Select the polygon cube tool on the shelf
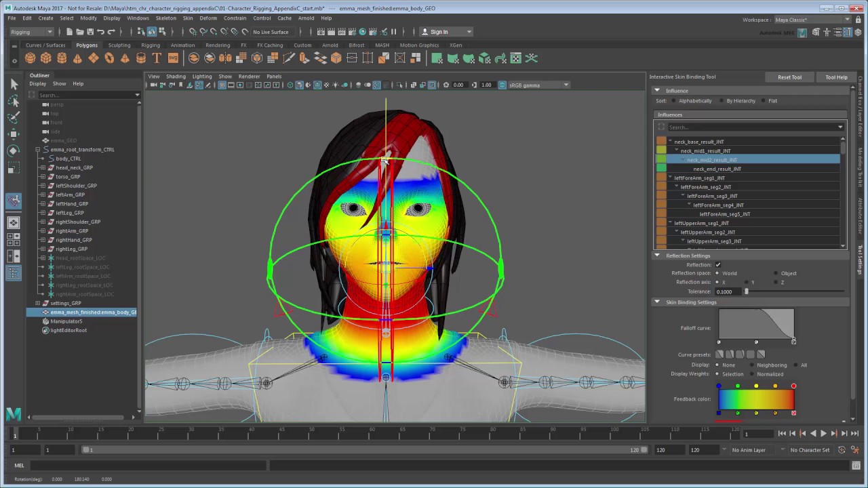This screenshot has width=868, height=488. pos(46,58)
